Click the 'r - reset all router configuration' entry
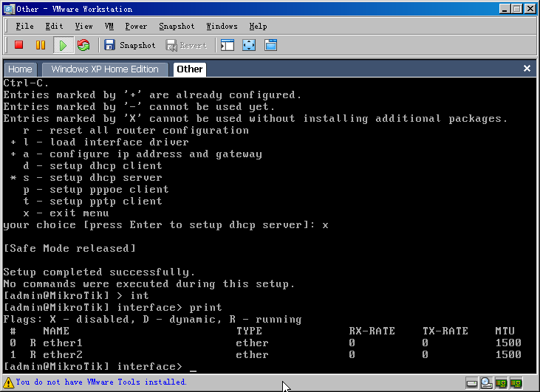This screenshot has width=540, height=392. (x=136, y=131)
